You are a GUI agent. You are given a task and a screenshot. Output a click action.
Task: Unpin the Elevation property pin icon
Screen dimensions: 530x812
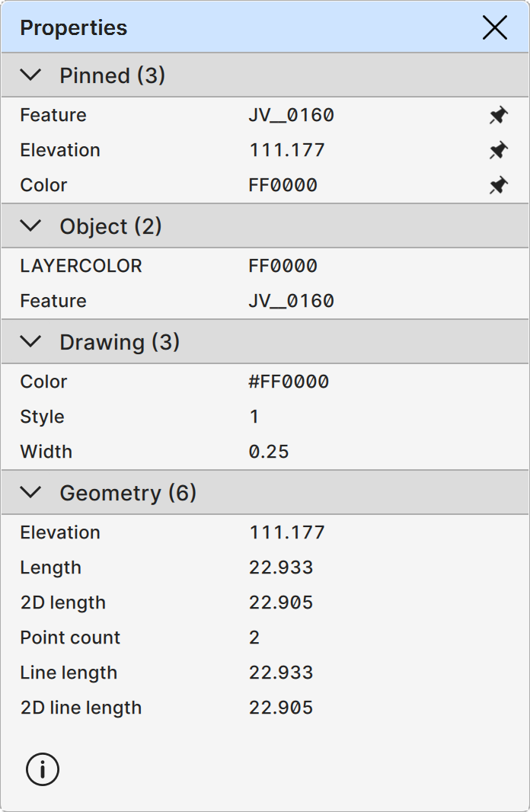click(498, 151)
